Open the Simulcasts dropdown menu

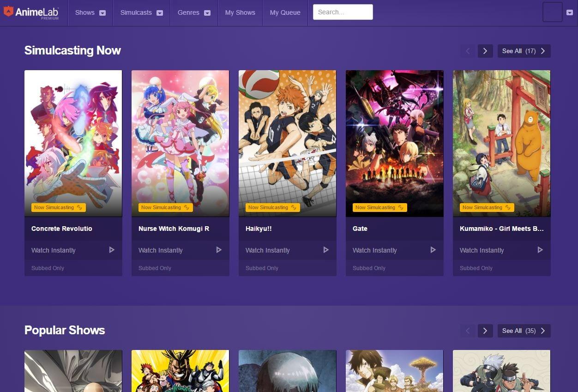click(x=141, y=12)
